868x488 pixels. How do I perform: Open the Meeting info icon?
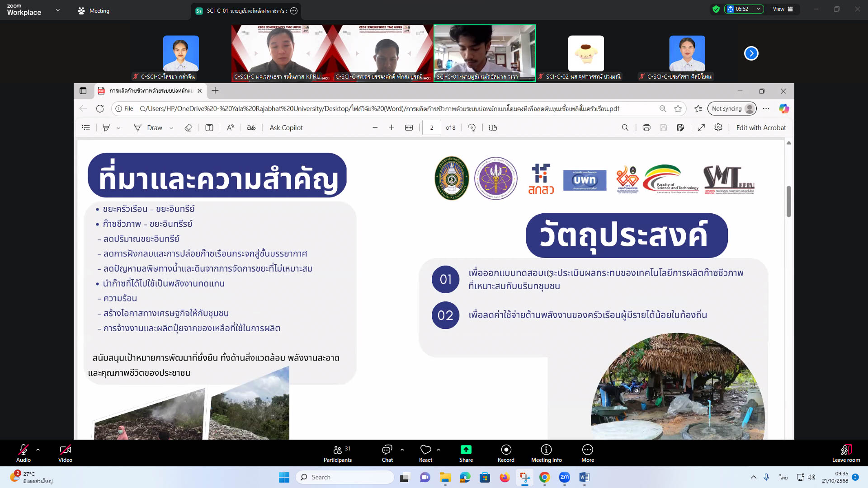pyautogui.click(x=546, y=453)
